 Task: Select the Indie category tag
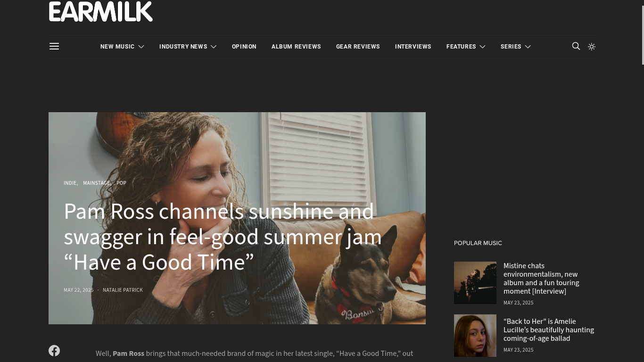point(70,183)
